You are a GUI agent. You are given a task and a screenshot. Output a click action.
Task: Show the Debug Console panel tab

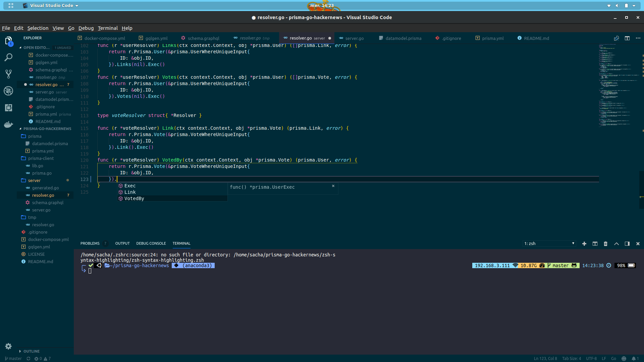pos(151,244)
